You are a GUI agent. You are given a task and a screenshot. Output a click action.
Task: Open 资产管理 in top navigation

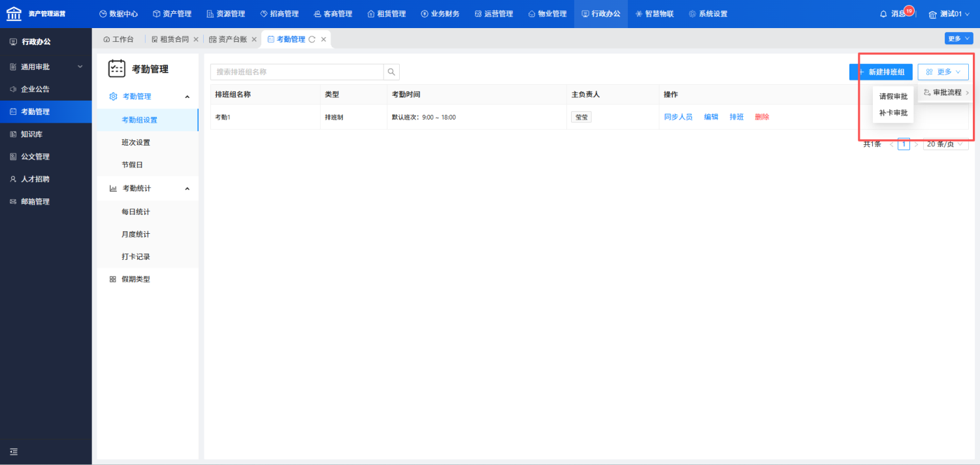172,14
